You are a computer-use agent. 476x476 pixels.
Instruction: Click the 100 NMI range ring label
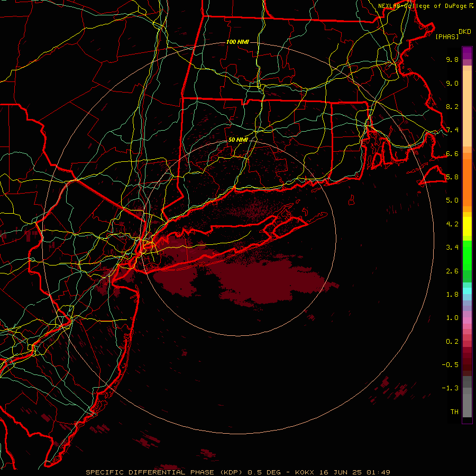click(237, 42)
